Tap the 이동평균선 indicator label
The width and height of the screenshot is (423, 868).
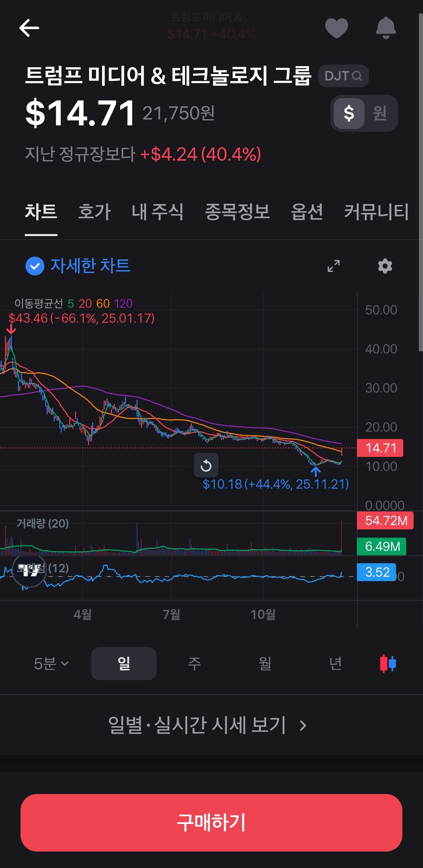click(x=39, y=304)
